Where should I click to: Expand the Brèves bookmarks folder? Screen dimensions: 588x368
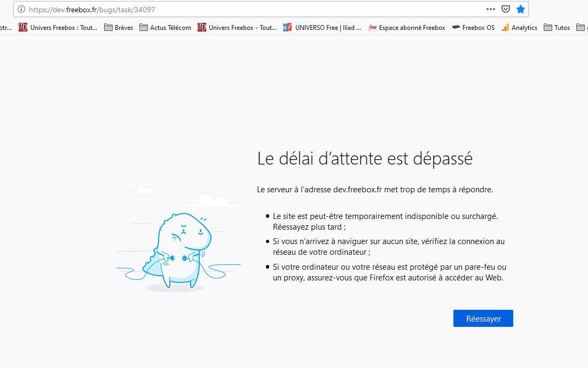point(119,27)
